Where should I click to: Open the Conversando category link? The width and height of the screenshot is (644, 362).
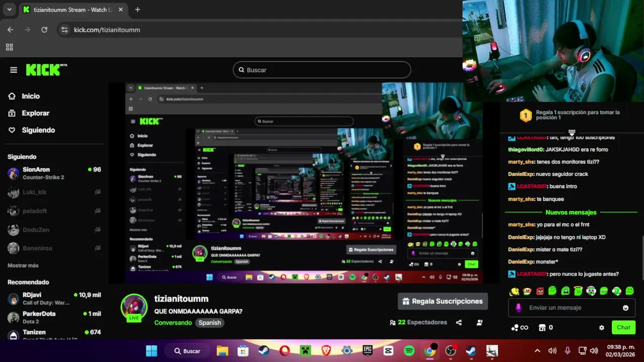click(173, 323)
